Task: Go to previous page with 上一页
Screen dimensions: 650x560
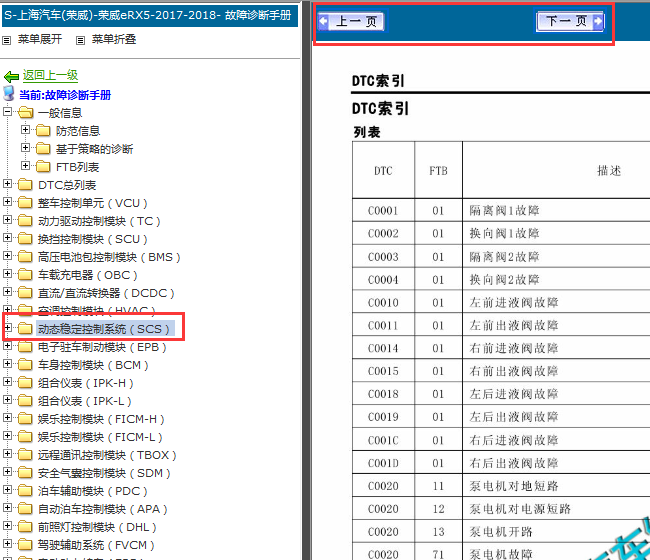Action: [x=352, y=21]
